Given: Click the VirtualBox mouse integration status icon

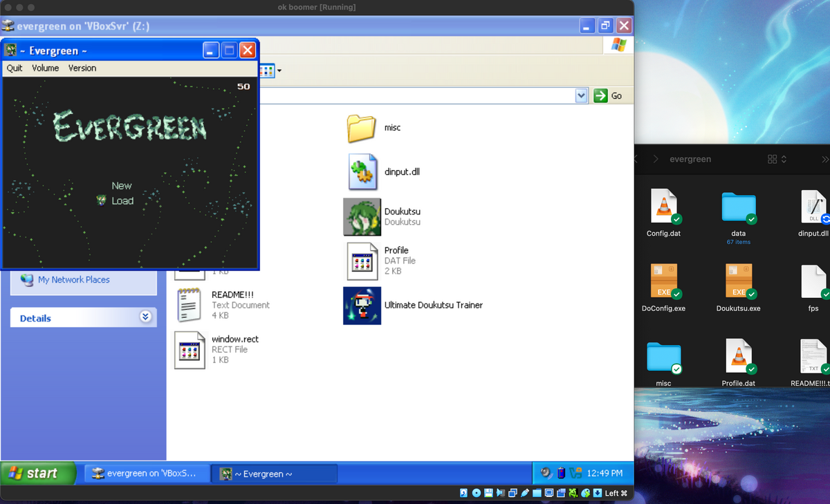Looking at the screenshot, I should [x=585, y=493].
